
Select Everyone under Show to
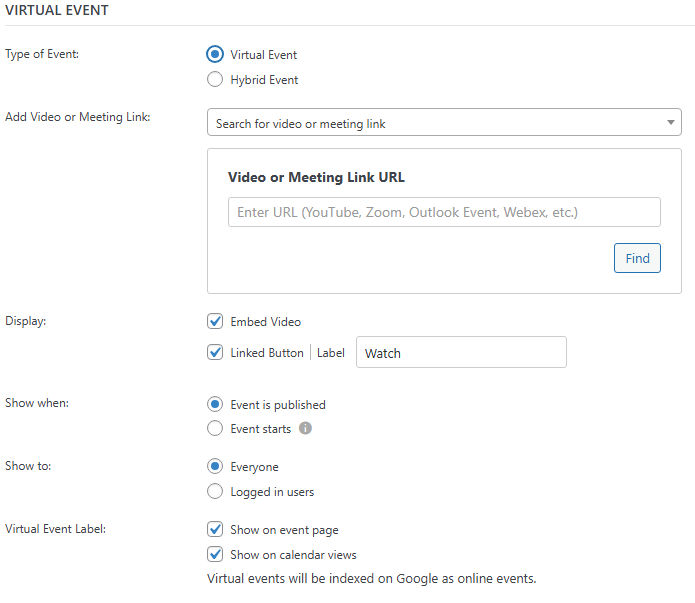click(214, 467)
